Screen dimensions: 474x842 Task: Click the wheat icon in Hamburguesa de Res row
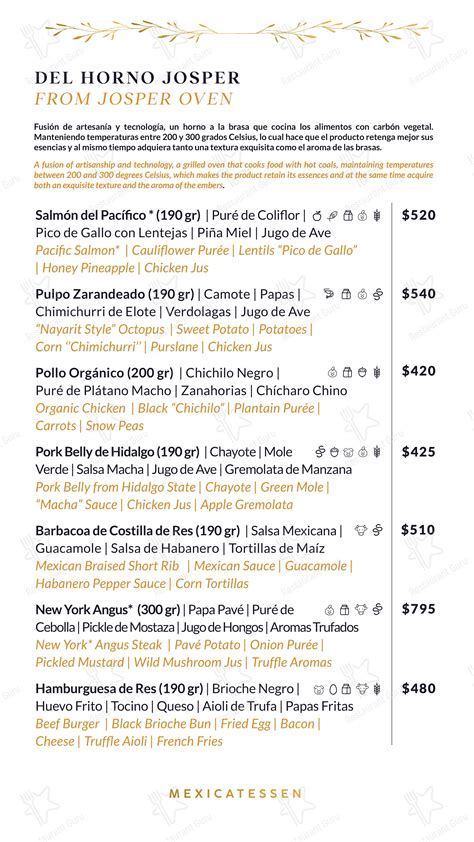pyautogui.click(x=376, y=689)
